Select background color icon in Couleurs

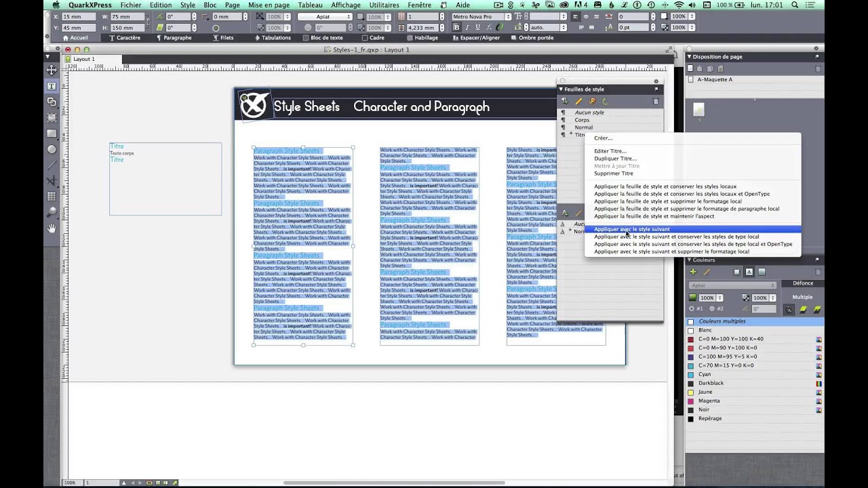pos(762,272)
